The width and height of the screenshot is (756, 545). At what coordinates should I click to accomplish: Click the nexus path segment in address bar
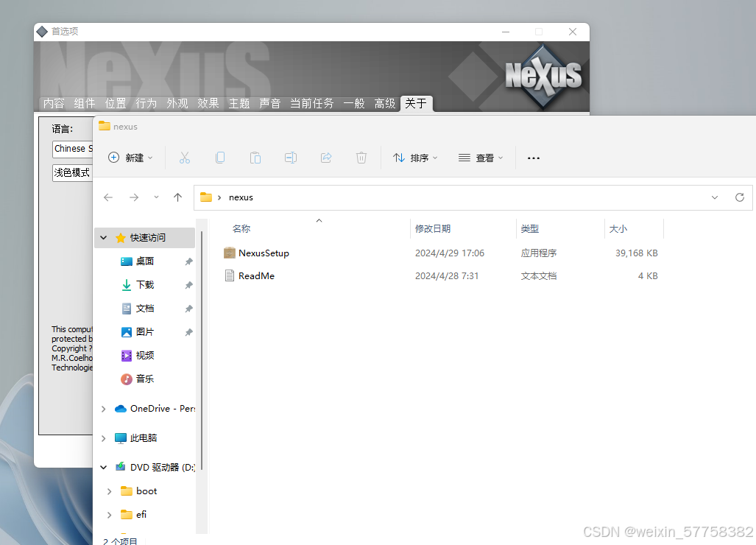pyautogui.click(x=241, y=197)
